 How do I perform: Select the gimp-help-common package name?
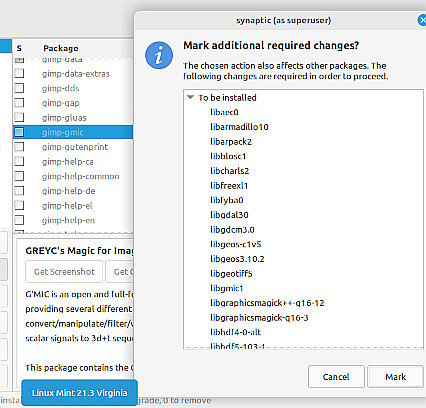pos(80,176)
